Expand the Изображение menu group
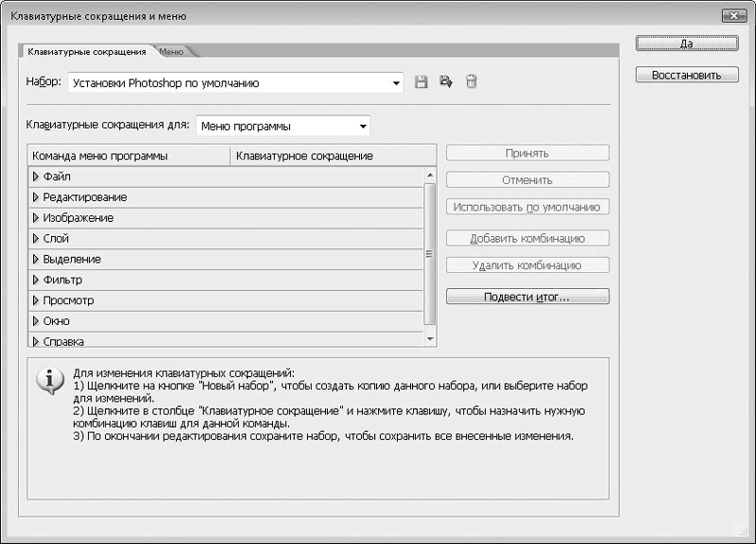This screenshot has width=756, height=544. click(x=36, y=218)
